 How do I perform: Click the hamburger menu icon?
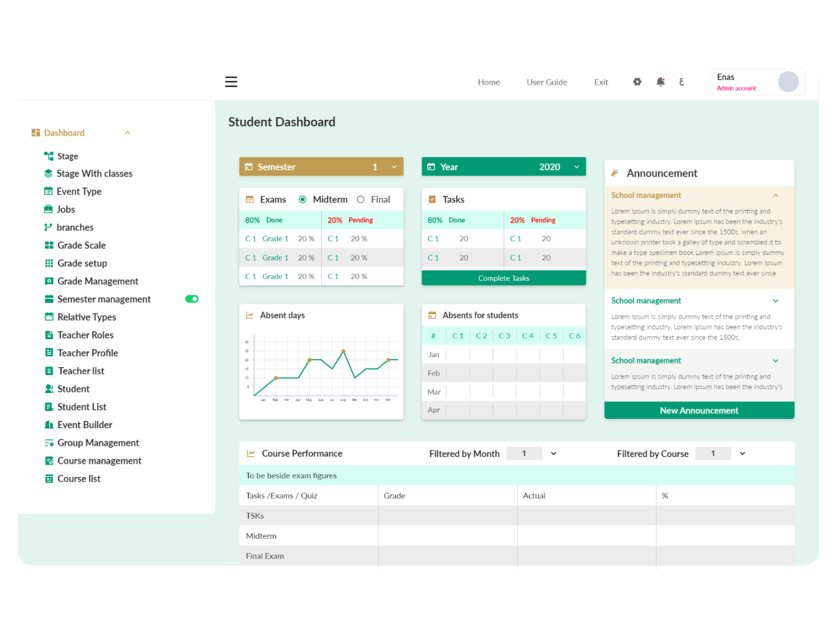click(231, 82)
